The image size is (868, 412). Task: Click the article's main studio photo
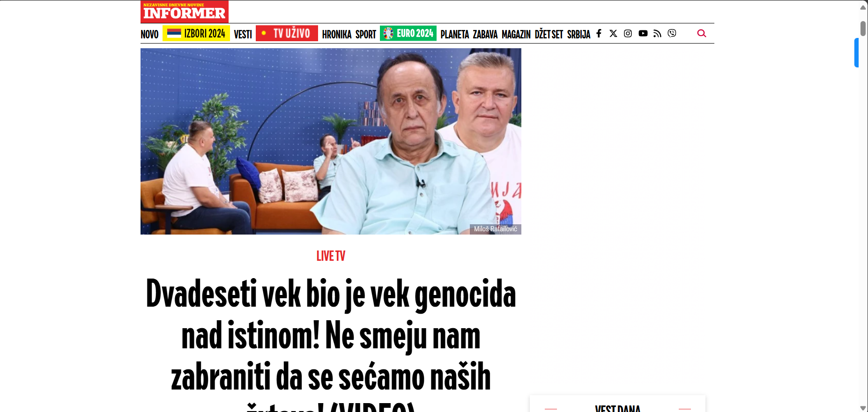click(x=331, y=141)
